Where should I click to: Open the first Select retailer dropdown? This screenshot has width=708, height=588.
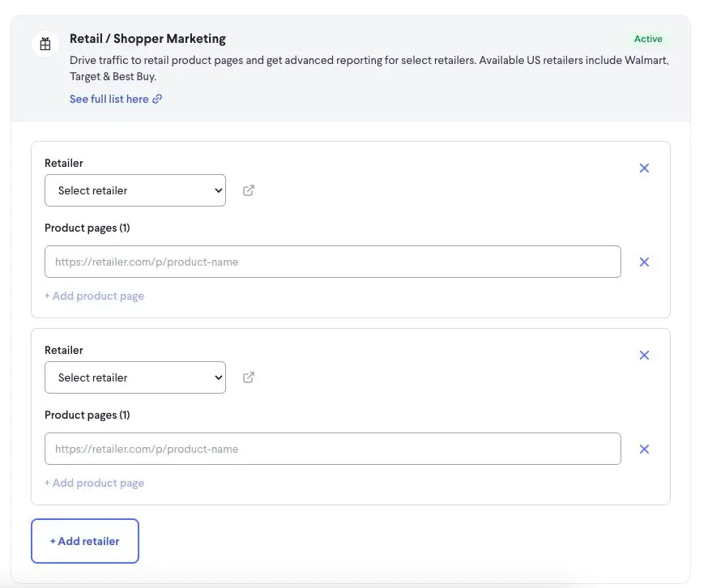point(135,190)
